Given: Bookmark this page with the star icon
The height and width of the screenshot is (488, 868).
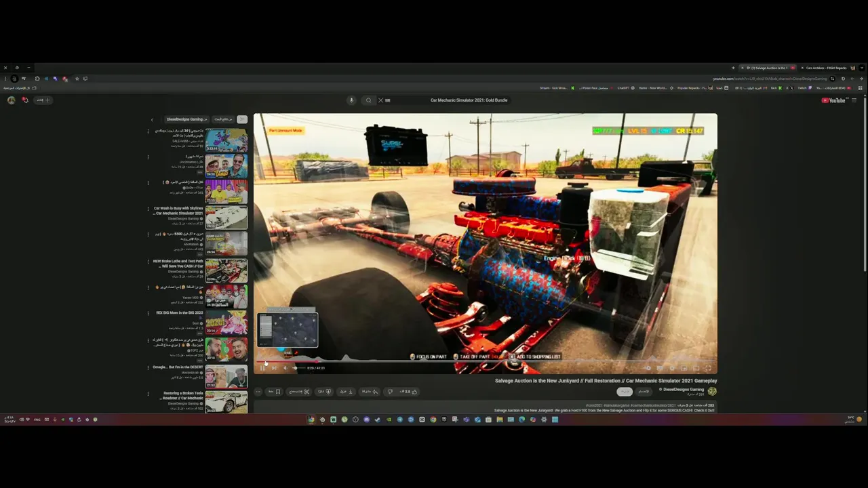Looking at the screenshot, I should tap(77, 79).
